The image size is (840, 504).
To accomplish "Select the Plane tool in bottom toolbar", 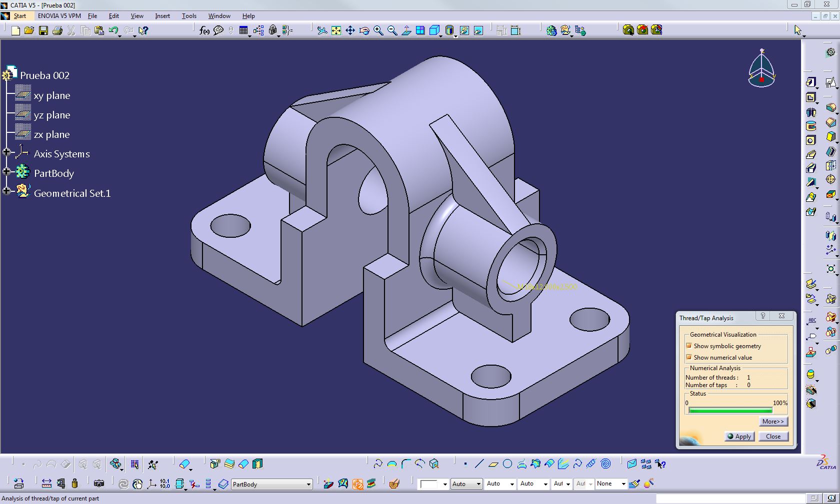I will point(493,464).
